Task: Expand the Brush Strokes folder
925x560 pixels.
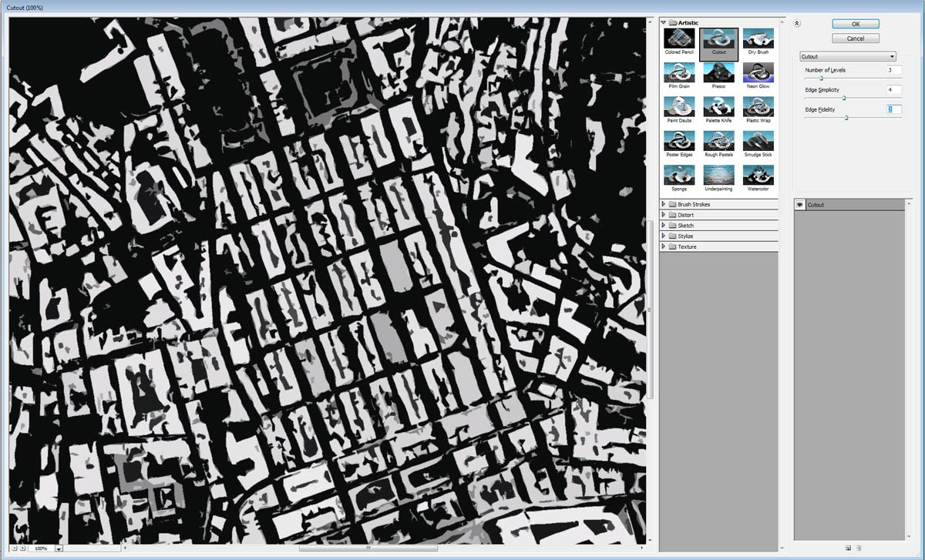Action: [664, 204]
